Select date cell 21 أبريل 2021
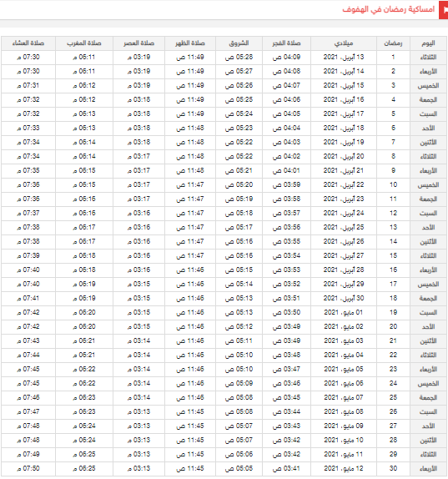448x479 pixels. pyautogui.click(x=344, y=170)
